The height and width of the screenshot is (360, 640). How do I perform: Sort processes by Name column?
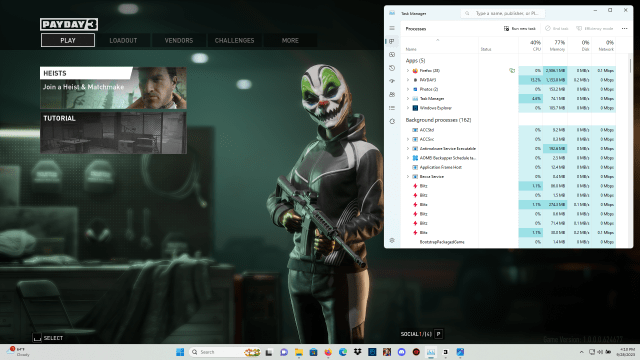click(x=440, y=45)
